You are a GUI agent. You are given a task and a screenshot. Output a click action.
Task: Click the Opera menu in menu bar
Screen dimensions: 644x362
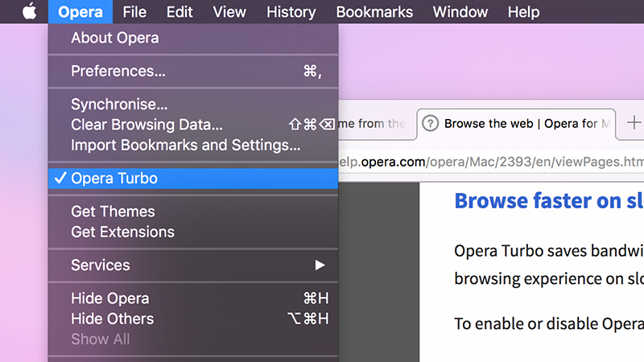(80, 12)
